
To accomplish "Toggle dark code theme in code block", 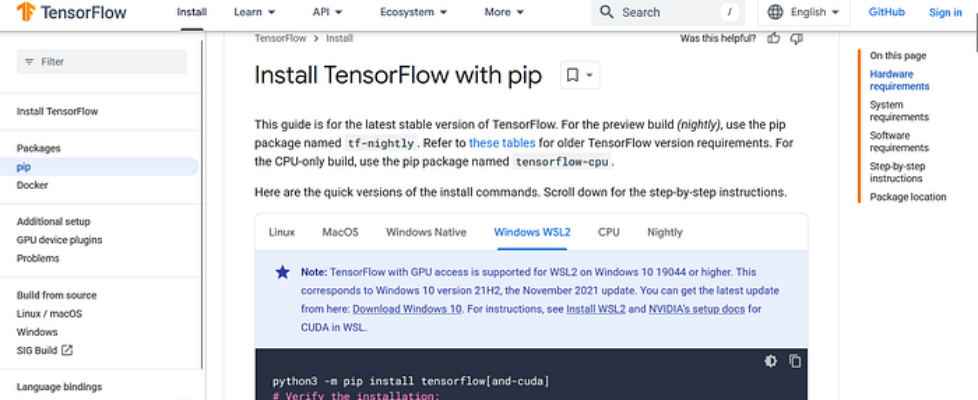I will pos(770,361).
